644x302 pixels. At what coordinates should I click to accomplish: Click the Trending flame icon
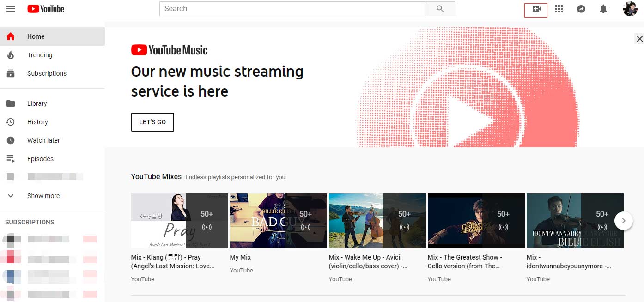(11, 55)
